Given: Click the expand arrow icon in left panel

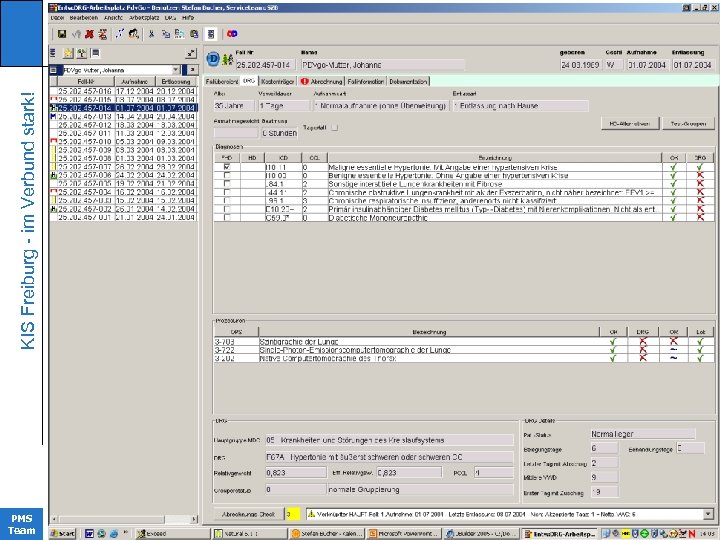Looking at the screenshot, I should click(x=191, y=52).
